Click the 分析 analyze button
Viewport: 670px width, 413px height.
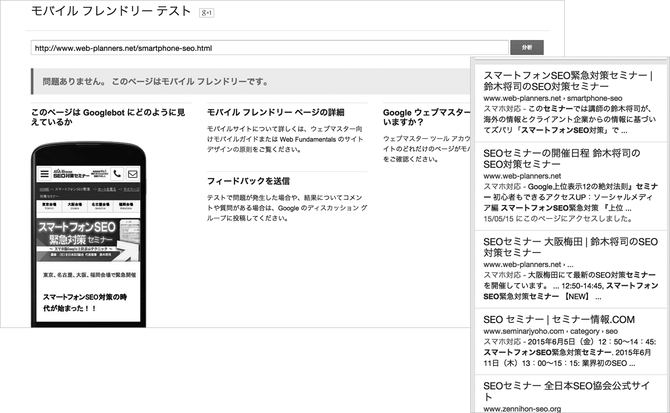(x=528, y=47)
